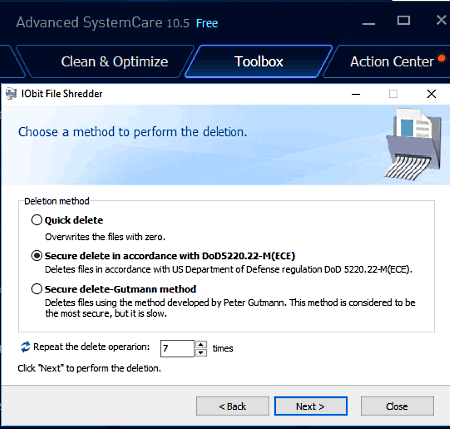Choose the Secure delete-Gutmann method option

coord(36,289)
